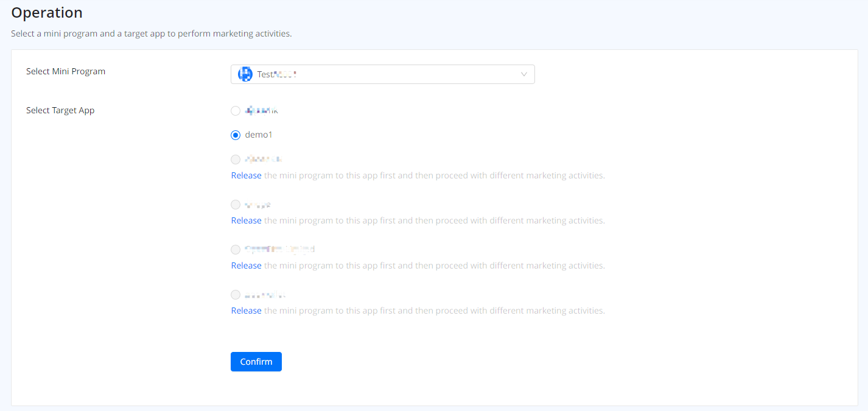Select the demo1 radio button

[236, 135]
